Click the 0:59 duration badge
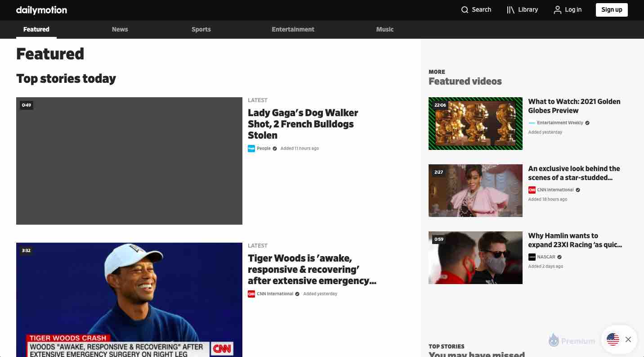 pos(439,240)
